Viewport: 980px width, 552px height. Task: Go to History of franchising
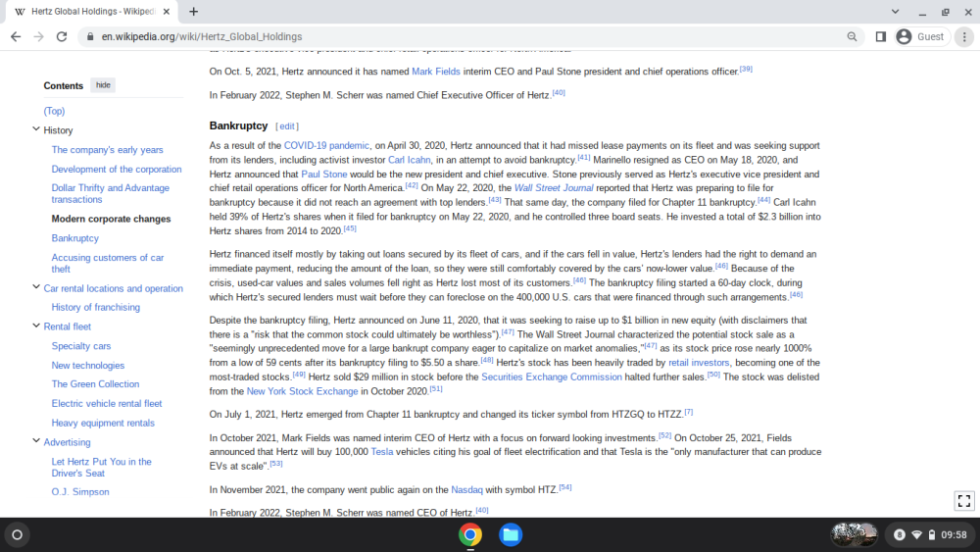(x=96, y=307)
